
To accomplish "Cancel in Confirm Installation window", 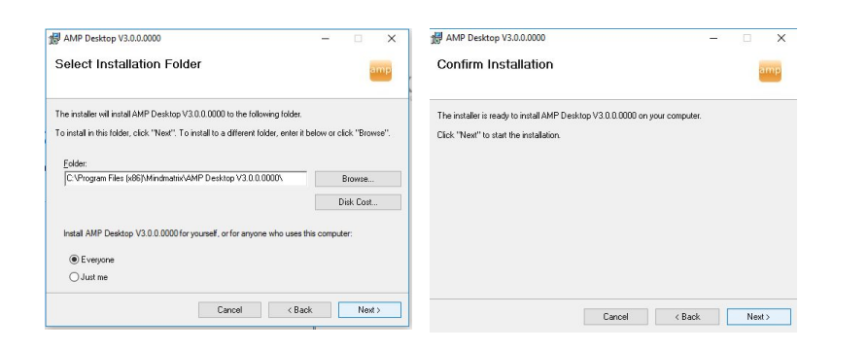I will 615,317.
